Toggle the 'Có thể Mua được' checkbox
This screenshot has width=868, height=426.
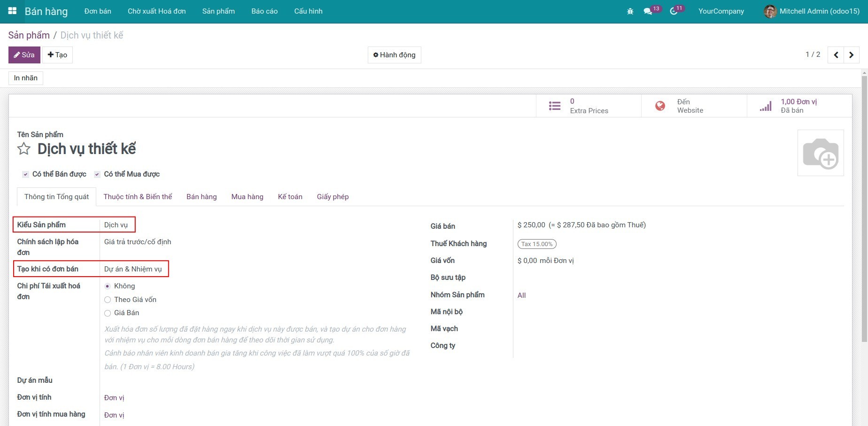tap(97, 174)
